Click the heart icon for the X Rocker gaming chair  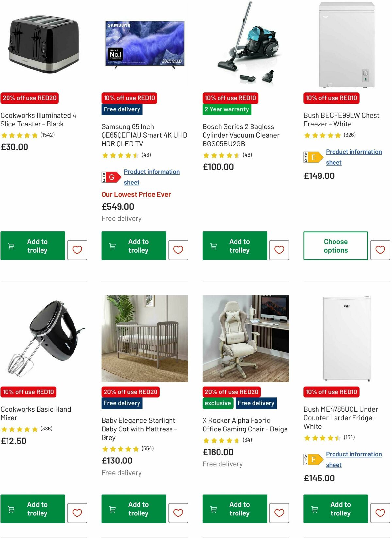[280, 513]
